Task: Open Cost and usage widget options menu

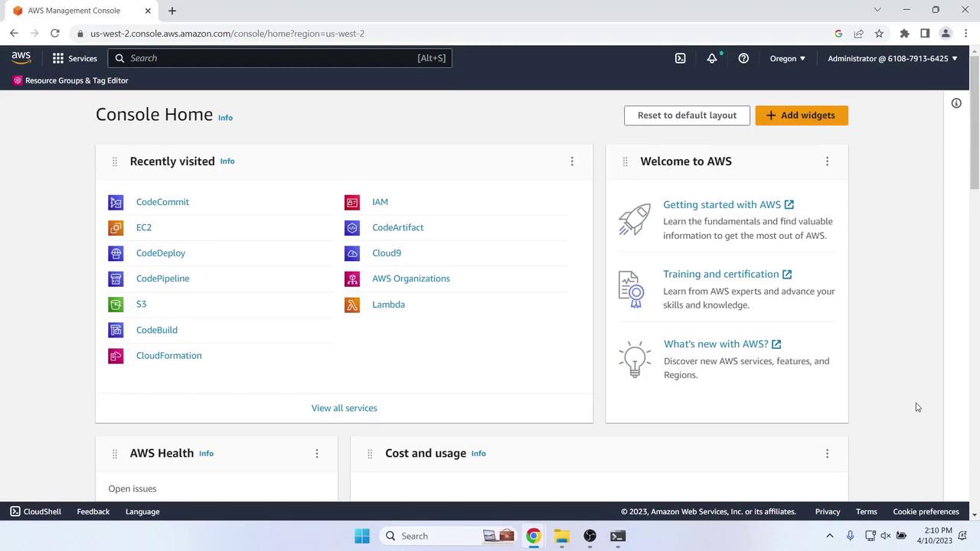Action: [x=827, y=454]
